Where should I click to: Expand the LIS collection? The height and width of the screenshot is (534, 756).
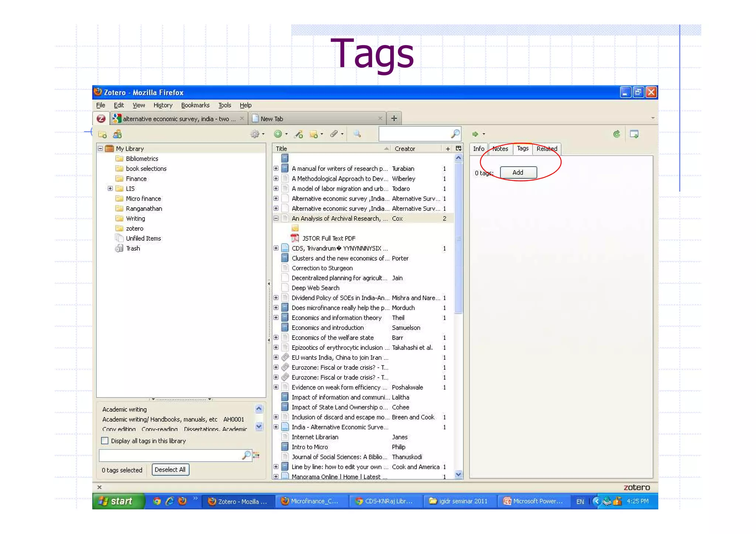tap(110, 189)
